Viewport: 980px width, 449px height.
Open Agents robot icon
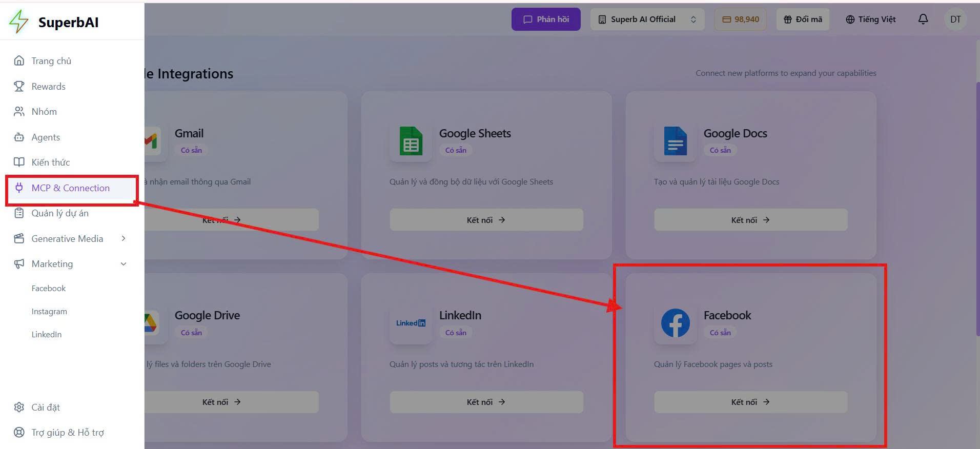(x=19, y=137)
